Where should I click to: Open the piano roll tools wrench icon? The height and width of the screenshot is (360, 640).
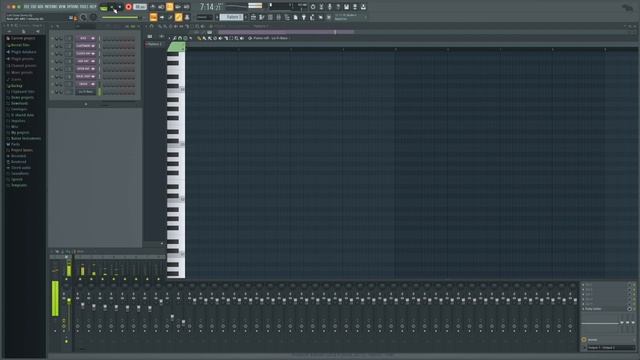pos(174,38)
